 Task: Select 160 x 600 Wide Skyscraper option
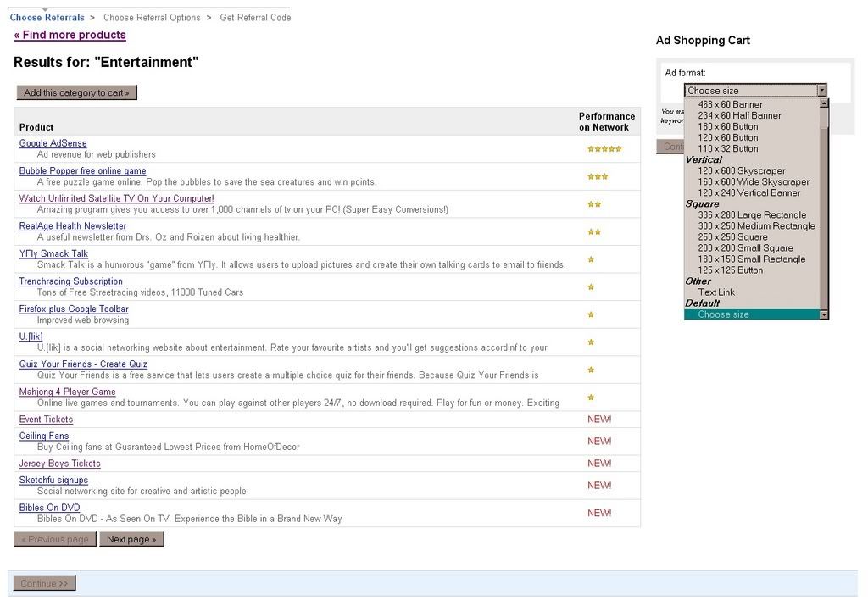click(754, 182)
